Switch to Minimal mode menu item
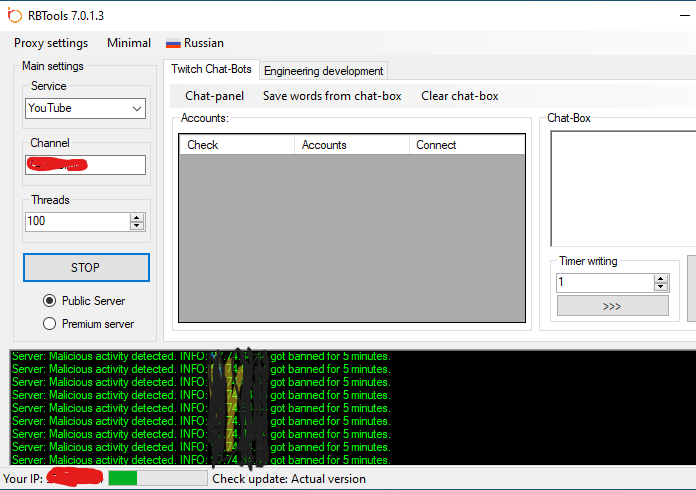Image resolution: width=696 pixels, height=490 pixels. click(129, 43)
